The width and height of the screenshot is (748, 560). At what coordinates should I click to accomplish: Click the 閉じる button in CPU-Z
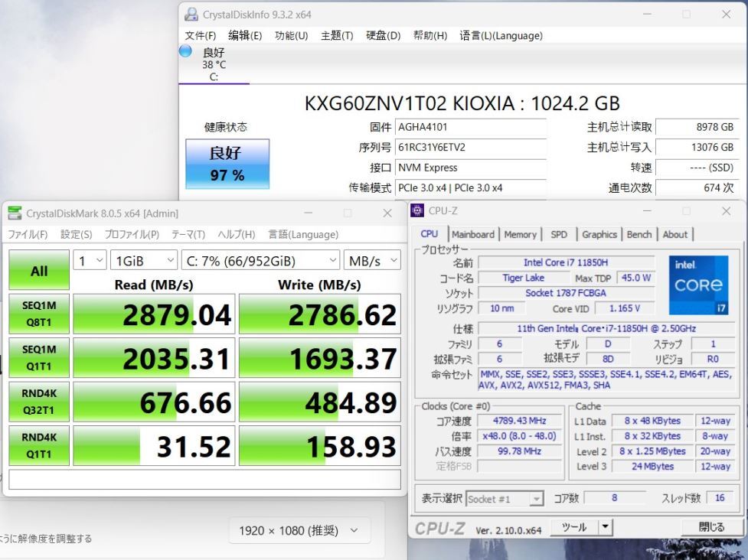(711, 527)
